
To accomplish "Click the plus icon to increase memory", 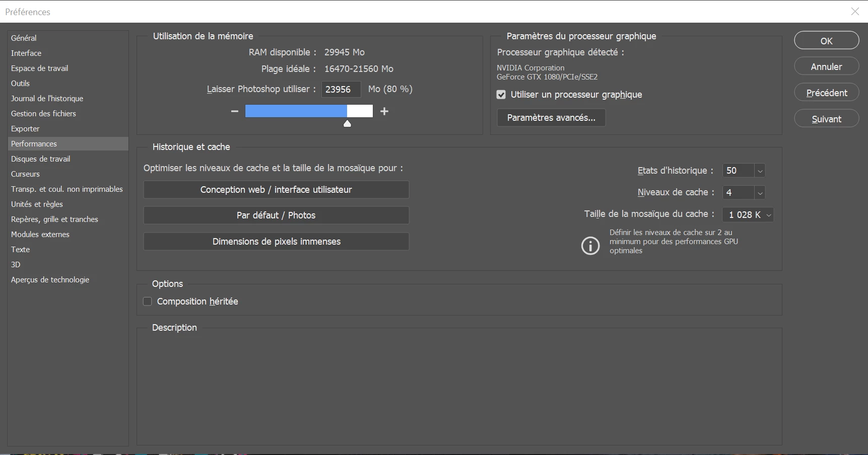I will pos(384,111).
